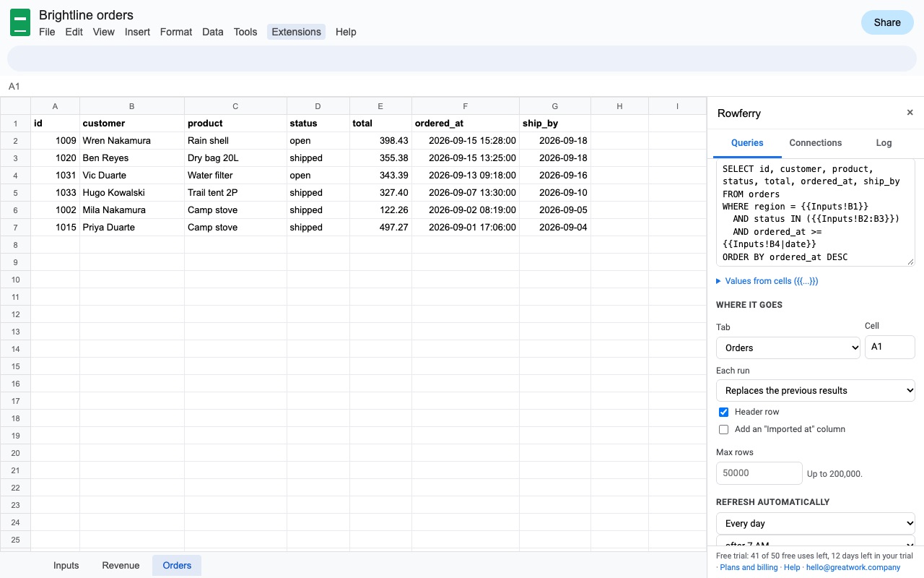
Task: Open the Tools menu
Action: 245,32
